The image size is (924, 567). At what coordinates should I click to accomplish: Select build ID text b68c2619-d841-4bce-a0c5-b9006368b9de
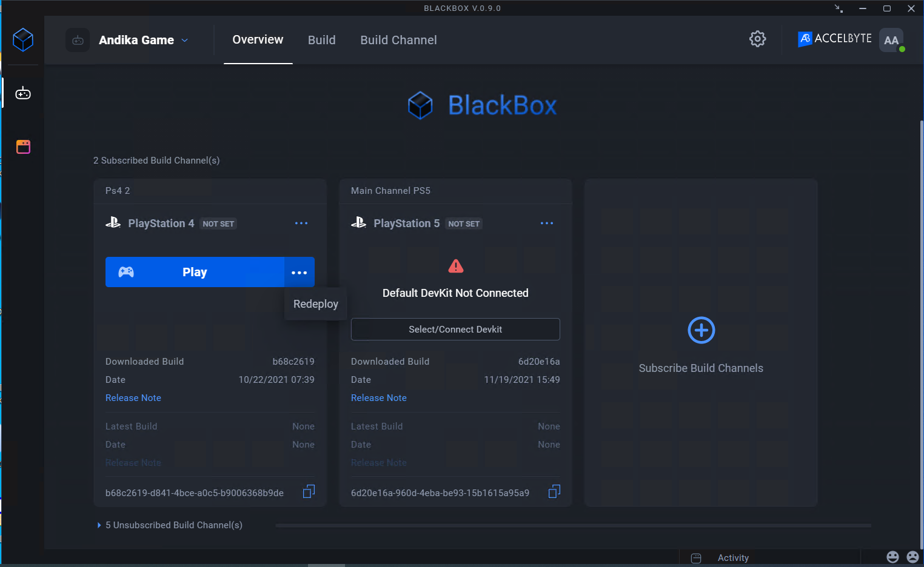pyautogui.click(x=195, y=493)
